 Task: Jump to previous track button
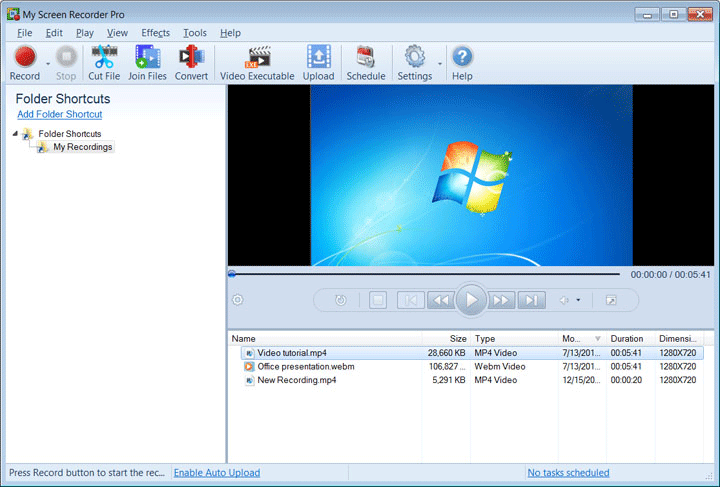point(411,300)
